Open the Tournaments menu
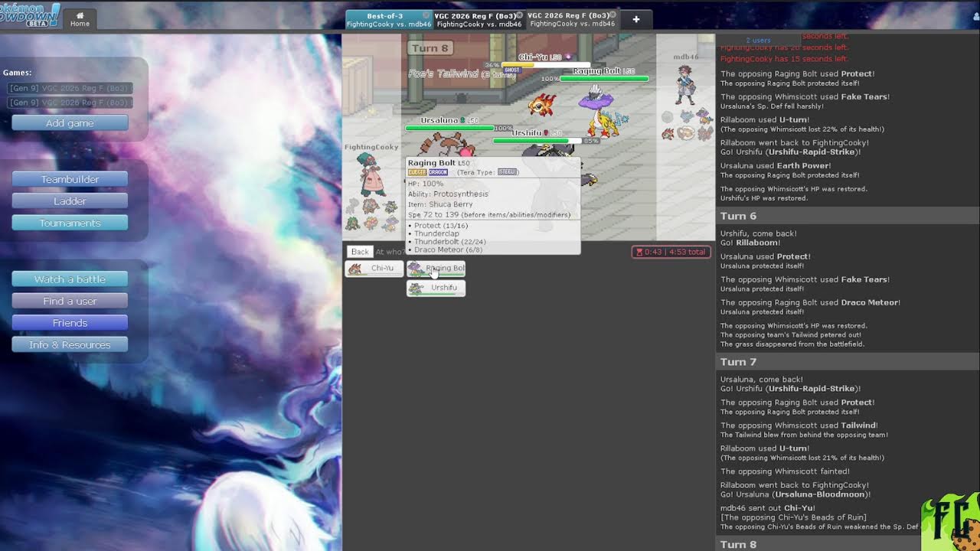 tap(70, 223)
